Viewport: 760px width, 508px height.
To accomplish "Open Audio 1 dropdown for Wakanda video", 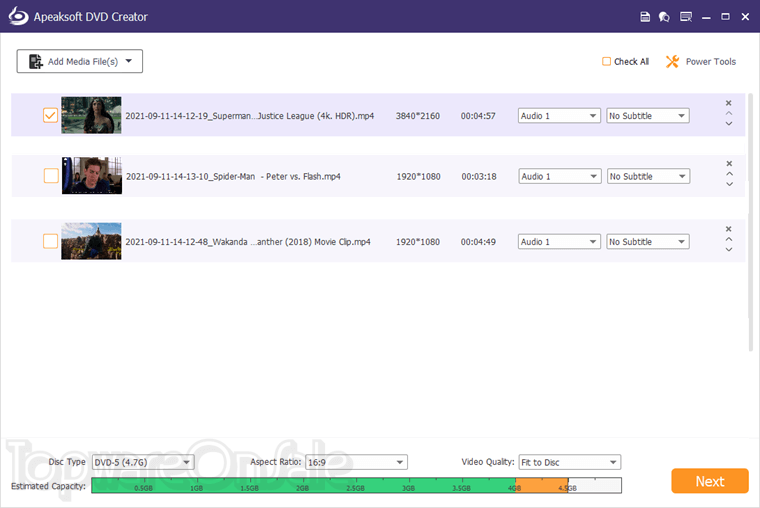I will click(559, 242).
